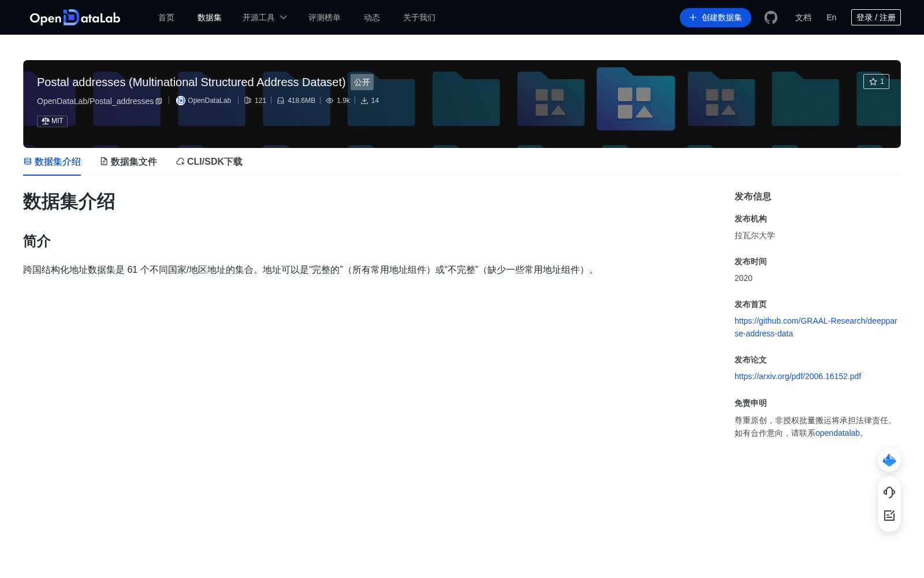Copy the OpenDataLab/Postal_addresses path icon
The height and width of the screenshot is (578, 924).
(159, 101)
